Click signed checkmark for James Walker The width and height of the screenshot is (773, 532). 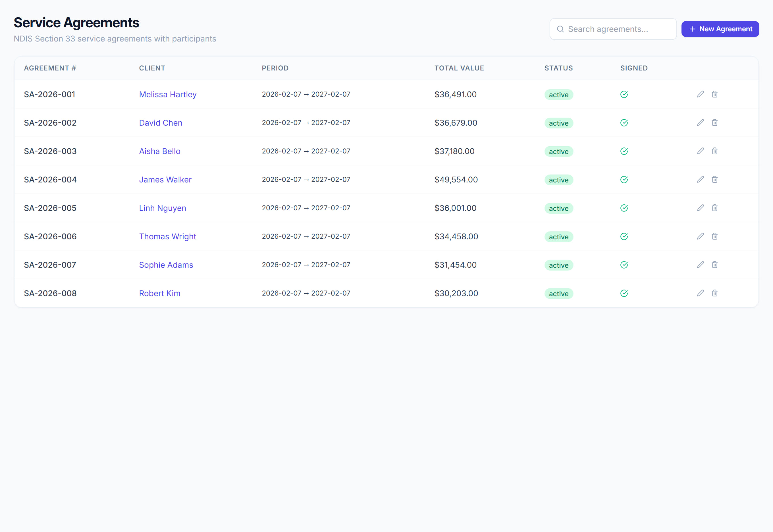click(x=624, y=180)
